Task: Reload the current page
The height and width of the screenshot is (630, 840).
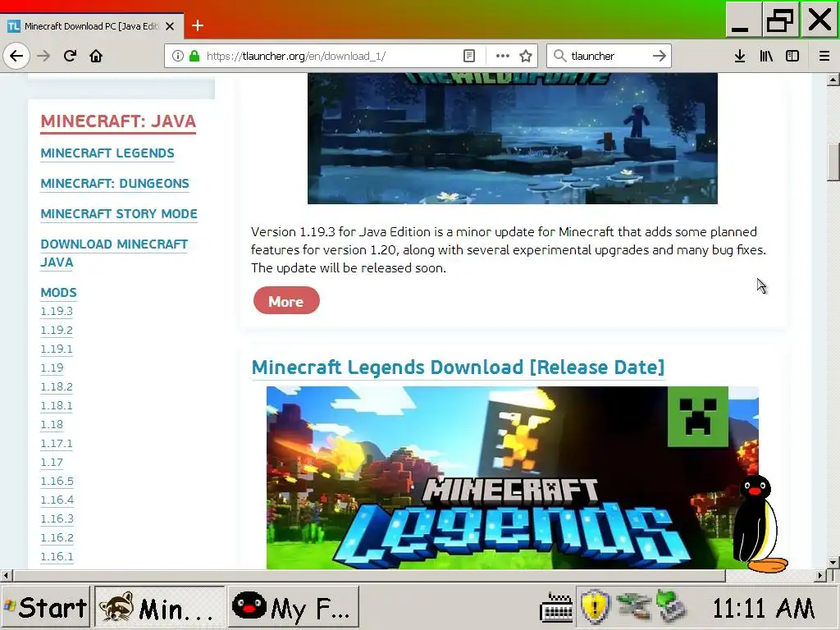Action: tap(70, 56)
